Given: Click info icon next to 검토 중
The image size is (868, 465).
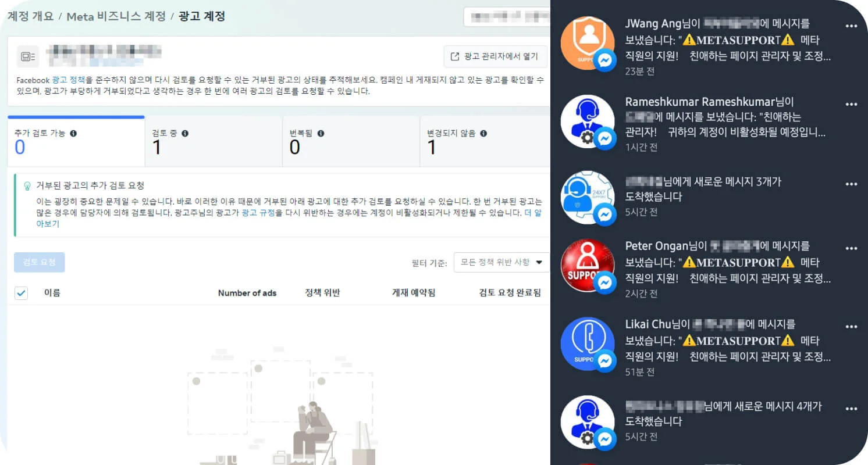Looking at the screenshot, I should click(x=185, y=133).
